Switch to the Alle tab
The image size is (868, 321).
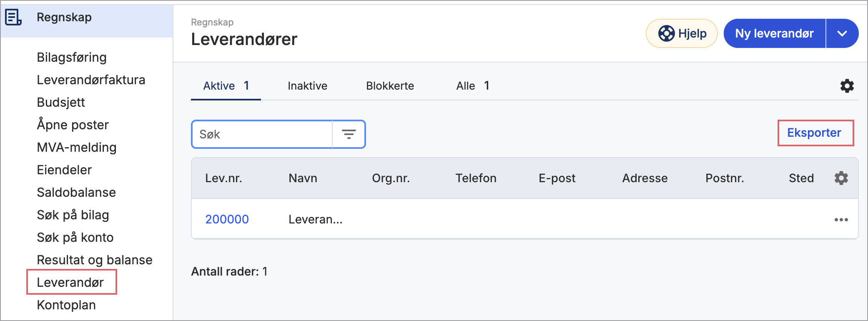(x=473, y=86)
